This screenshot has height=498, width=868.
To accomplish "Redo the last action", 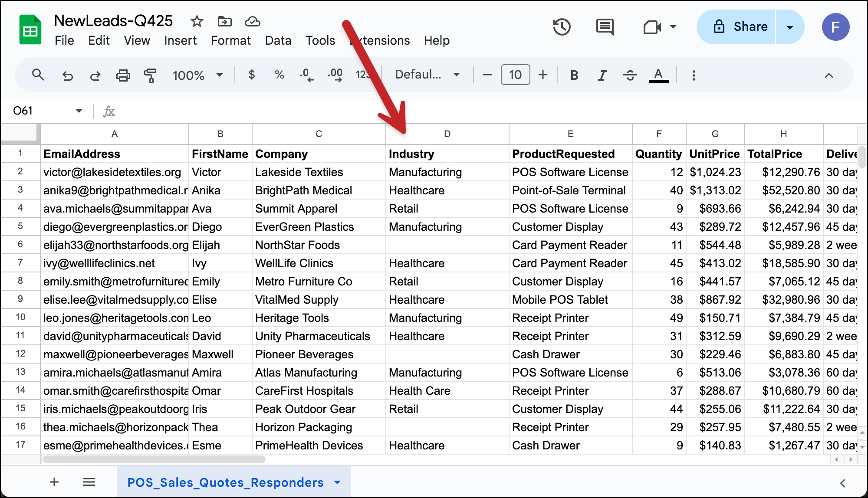I will pos(95,75).
